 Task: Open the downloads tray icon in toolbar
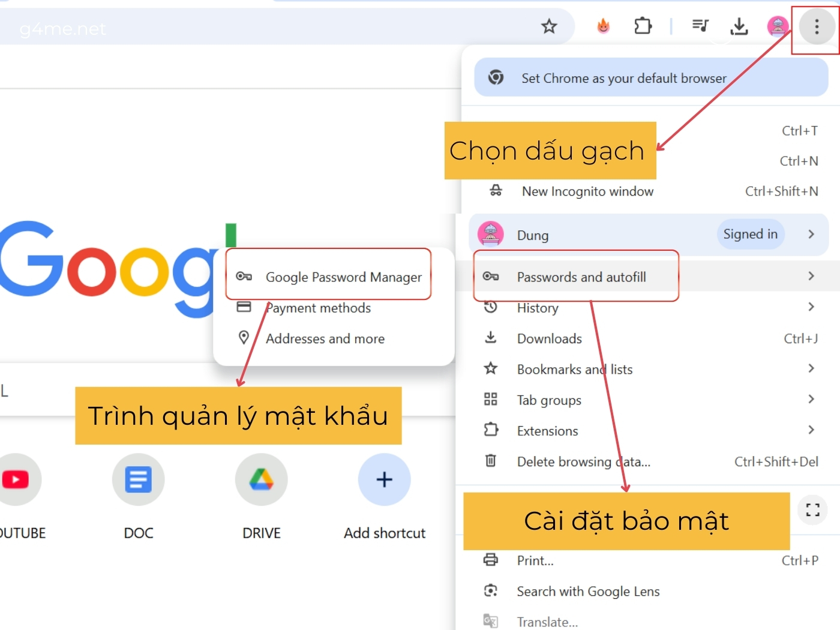[x=739, y=26]
